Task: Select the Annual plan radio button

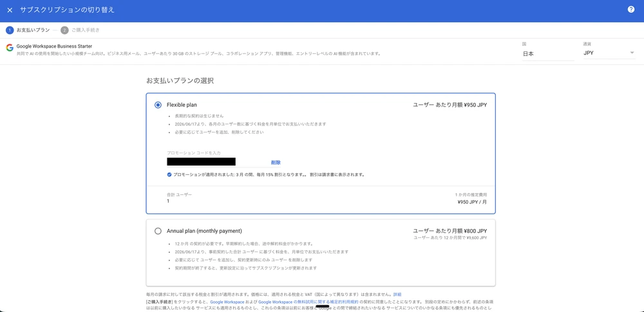Action: click(158, 231)
